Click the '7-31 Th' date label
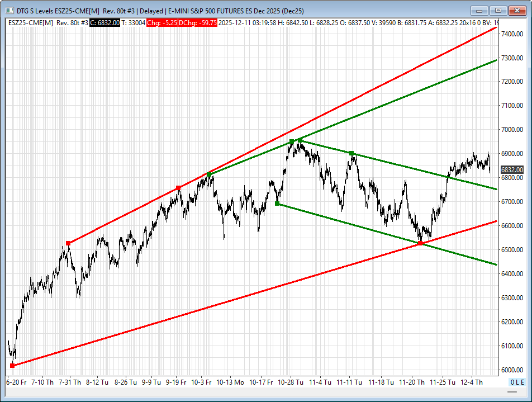Viewport: 532px width, 402px height. tap(69, 382)
